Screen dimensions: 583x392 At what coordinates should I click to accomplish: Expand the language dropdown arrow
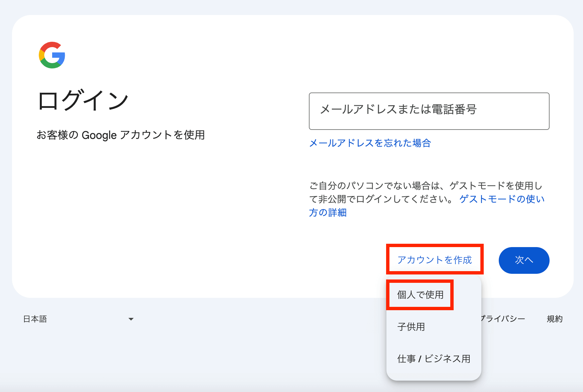pyautogui.click(x=131, y=319)
